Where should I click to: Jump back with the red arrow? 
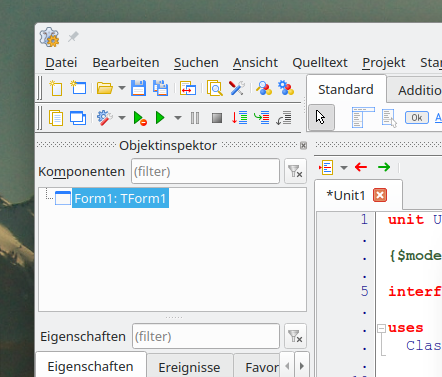tap(361, 167)
